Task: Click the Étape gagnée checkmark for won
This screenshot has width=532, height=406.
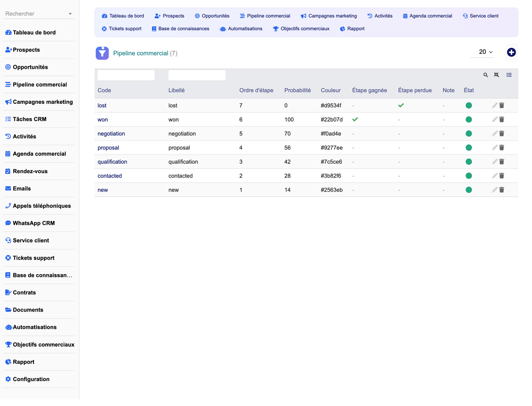Action: [355, 119]
